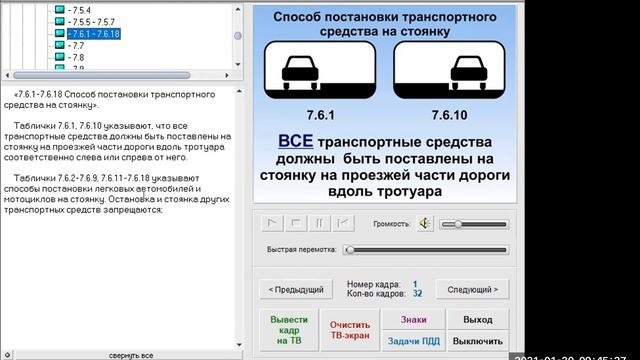Click the slide title Способ постановки транспортного средства
The height and width of the screenshot is (360, 640).
pos(384,24)
